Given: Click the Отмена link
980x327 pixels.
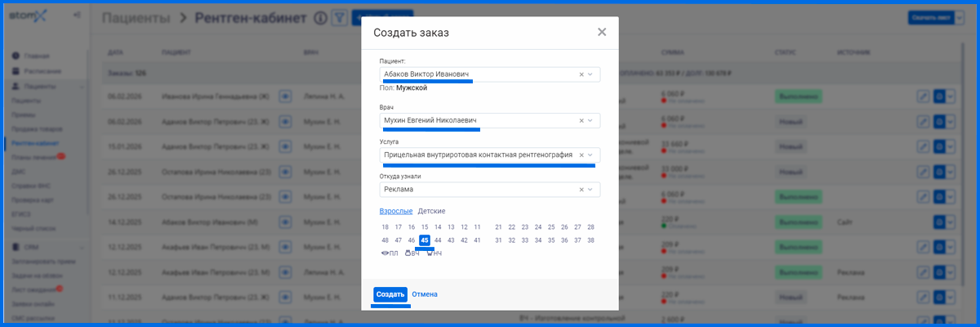Looking at the screenshot, I should pyautogui.click(x=425, y=294).
